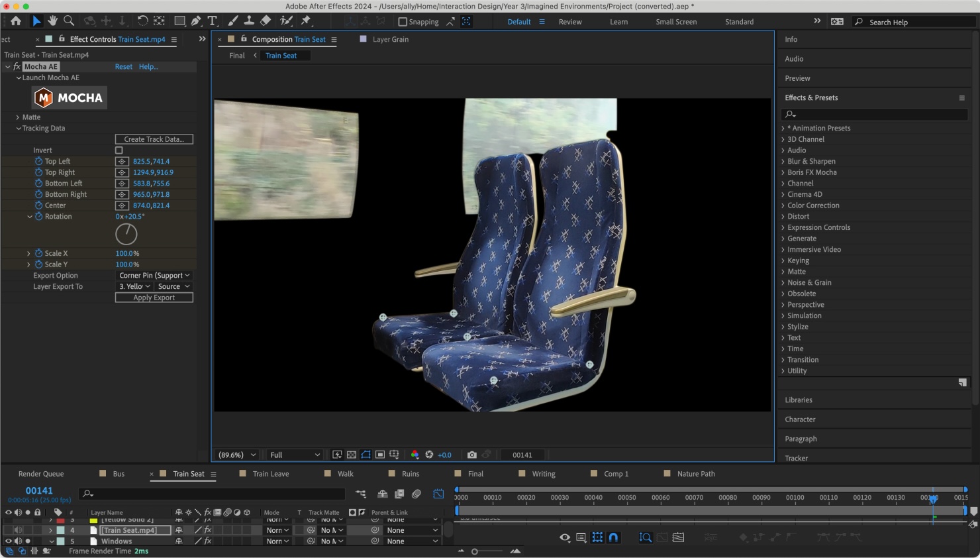Select the Brush tool

pyautogui.click(x=232, y=21)
